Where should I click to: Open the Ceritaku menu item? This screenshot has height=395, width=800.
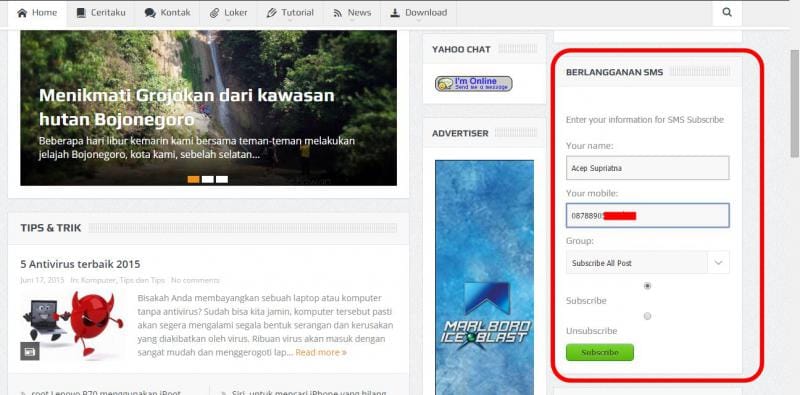[101, 13]
